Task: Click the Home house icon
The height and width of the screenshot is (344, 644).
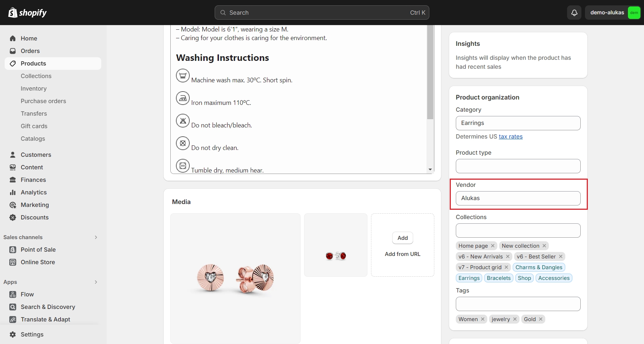Action: click(x=13, y=38)
